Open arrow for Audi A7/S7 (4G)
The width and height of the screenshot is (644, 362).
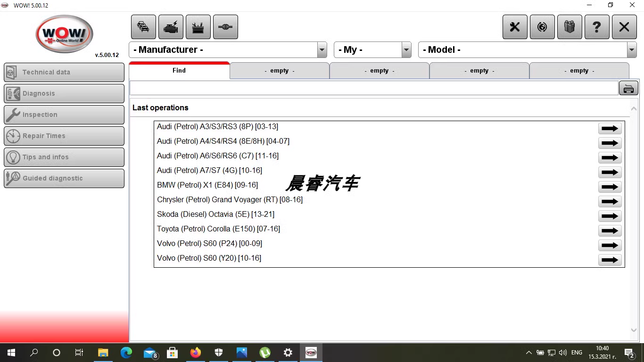[x=610, y=172]
